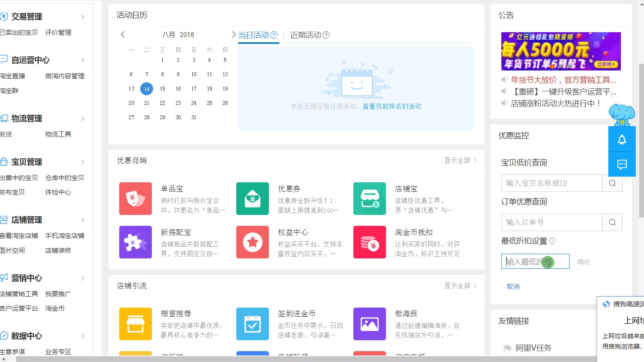Select day 22 in the calendar

coord(162,103)
